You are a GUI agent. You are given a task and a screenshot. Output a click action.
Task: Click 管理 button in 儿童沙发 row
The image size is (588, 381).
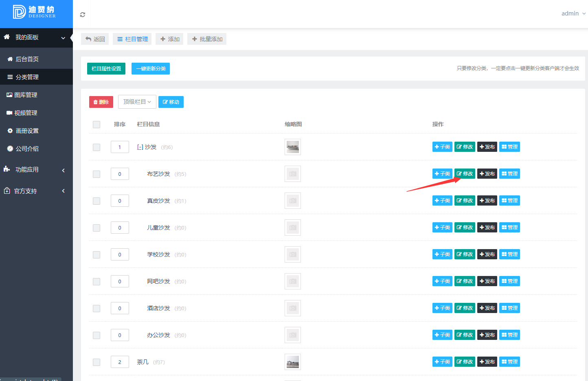coord(509,228)
